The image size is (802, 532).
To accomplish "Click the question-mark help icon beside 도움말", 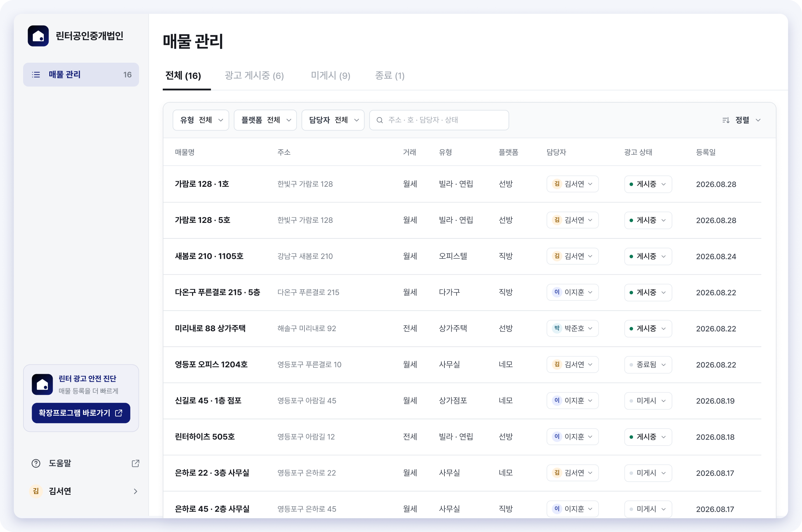I will (x=36, y=463).
